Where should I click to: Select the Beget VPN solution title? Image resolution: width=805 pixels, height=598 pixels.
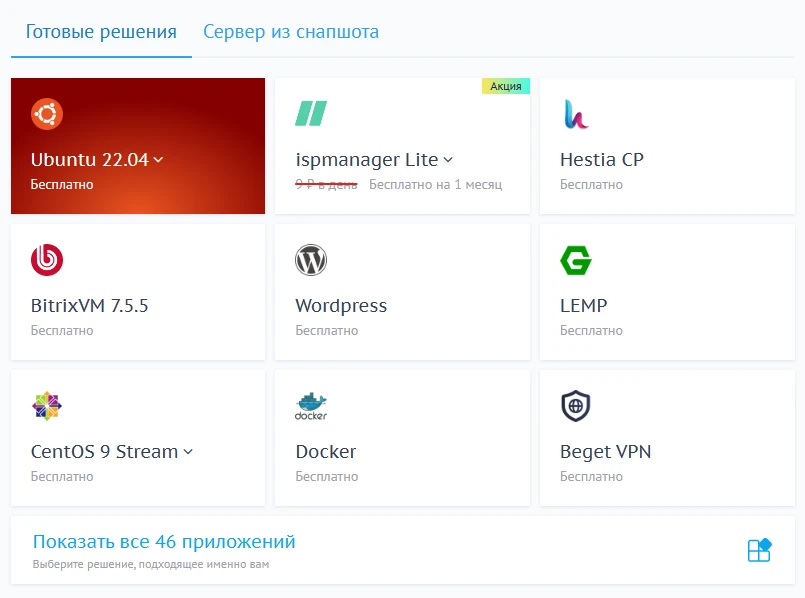605,452
